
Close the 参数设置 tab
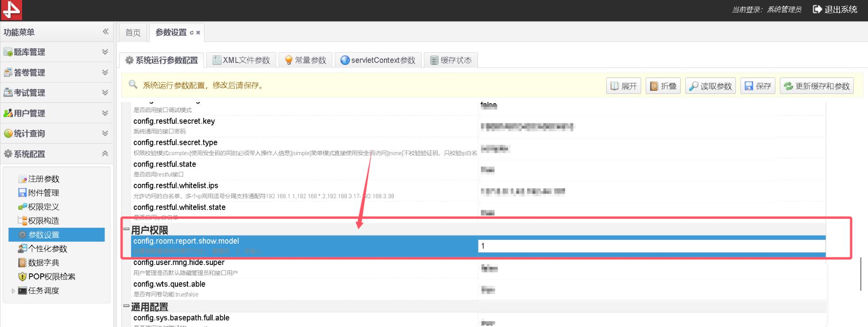click(x=198, y=33)
